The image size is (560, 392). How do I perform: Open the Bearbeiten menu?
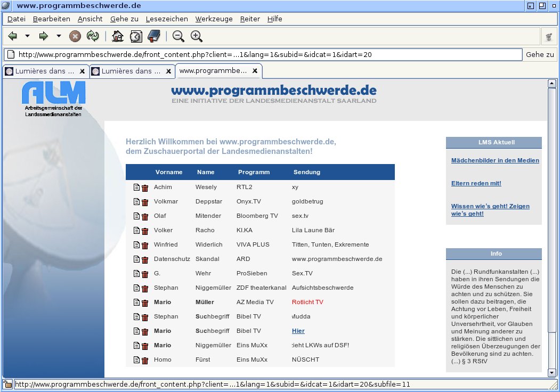(52, 19)
